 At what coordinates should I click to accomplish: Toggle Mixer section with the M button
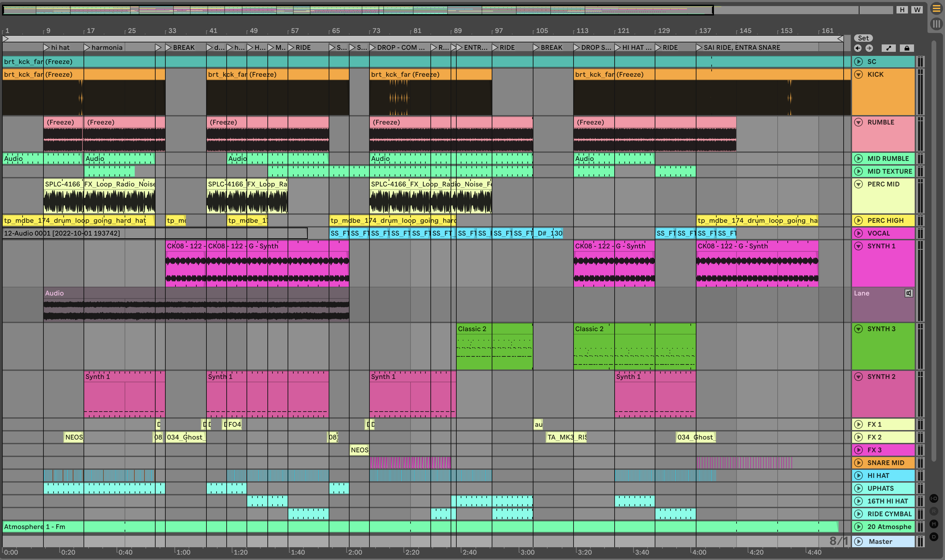pyautogui.click(x=934, y=524)
